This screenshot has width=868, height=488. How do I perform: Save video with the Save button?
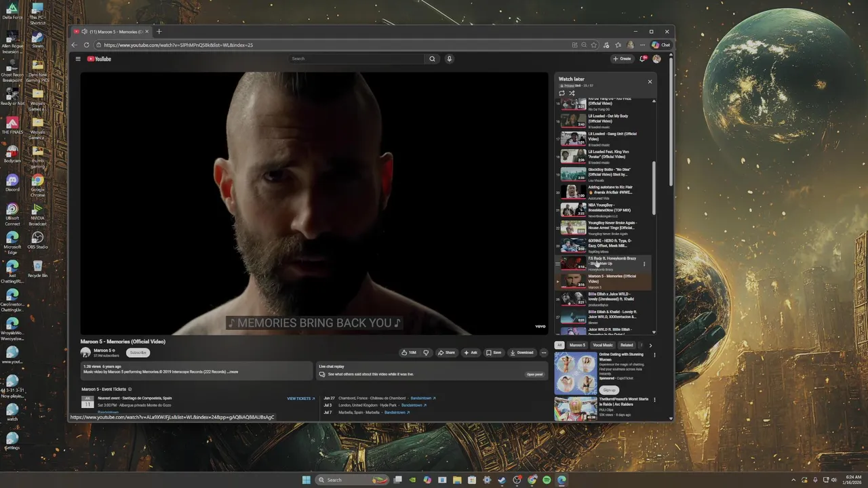point(494,352)
